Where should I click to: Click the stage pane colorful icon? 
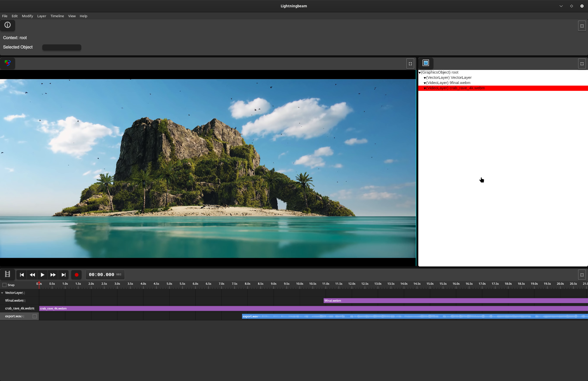(8, 63)
